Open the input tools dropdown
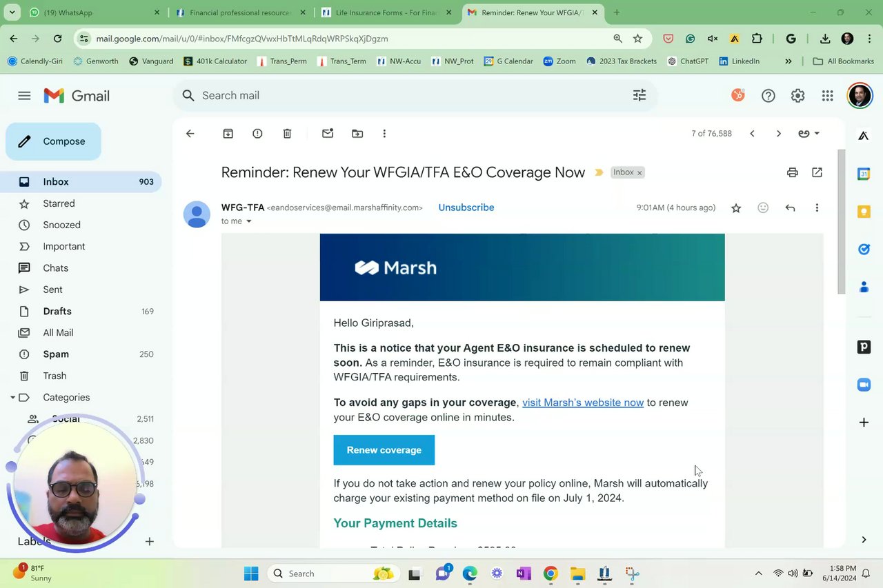883x588 pixels. pos(808,134)
